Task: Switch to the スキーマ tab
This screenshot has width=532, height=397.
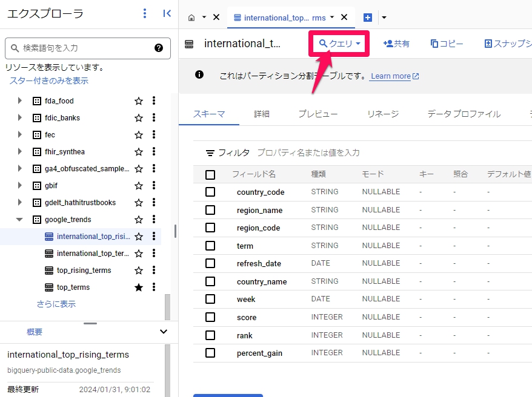Action: tap(209, 114)
